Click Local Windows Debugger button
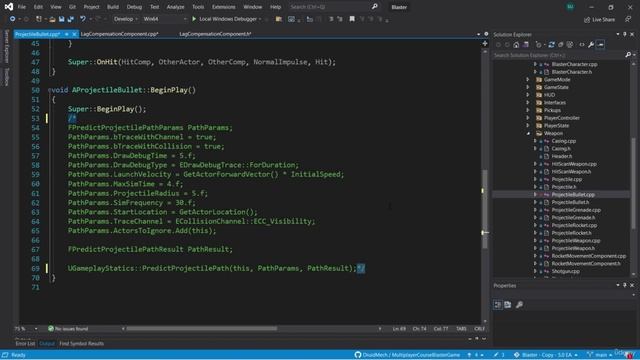 pyautogui.click(x=227, y=19)
